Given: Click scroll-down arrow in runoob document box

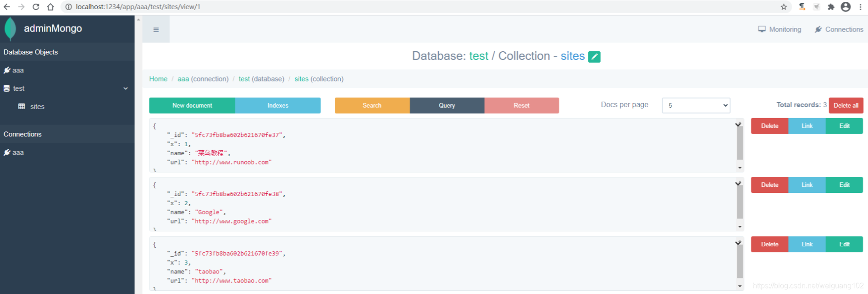Looking at the screenshot, I should (x=740, y=168).
